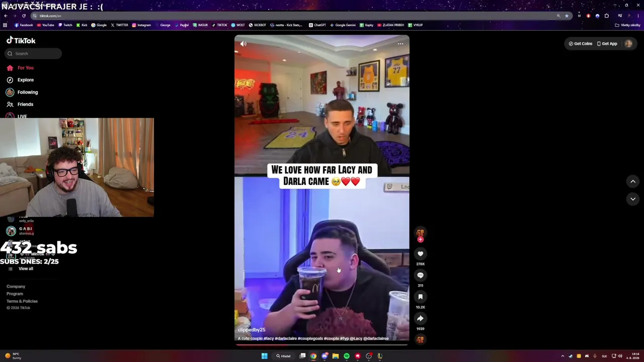Open Discord from the taskbar
Screen dimensions: 644x362
(325, 356)
